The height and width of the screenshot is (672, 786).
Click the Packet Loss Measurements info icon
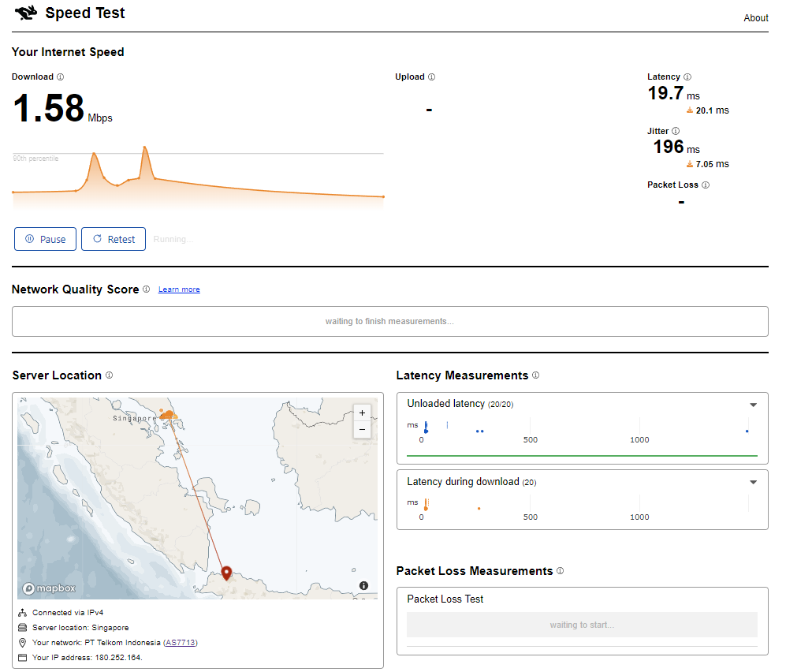click(560, 570)
